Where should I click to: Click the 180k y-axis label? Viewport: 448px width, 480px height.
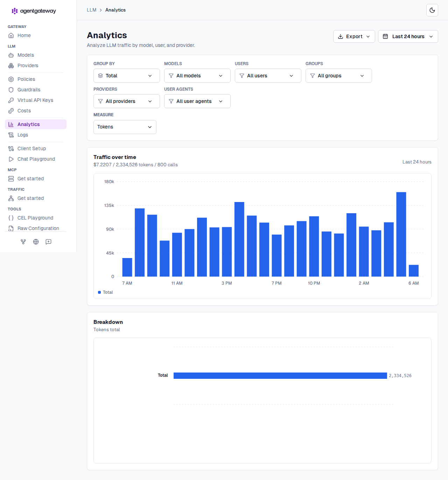[109, 182]
